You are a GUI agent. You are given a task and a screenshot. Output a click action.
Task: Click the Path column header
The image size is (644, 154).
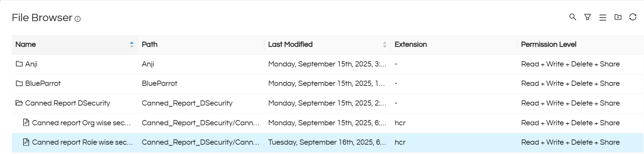(150, 44)
